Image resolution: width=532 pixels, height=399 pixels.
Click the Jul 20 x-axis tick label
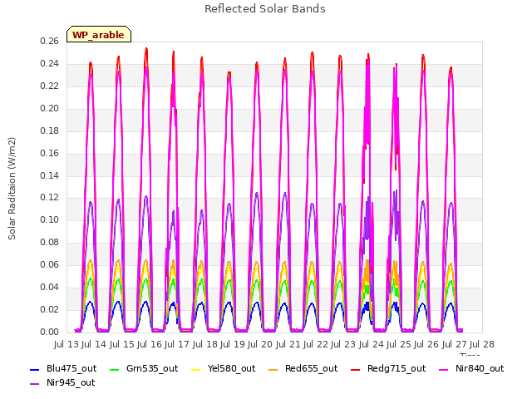pos(260,344)
